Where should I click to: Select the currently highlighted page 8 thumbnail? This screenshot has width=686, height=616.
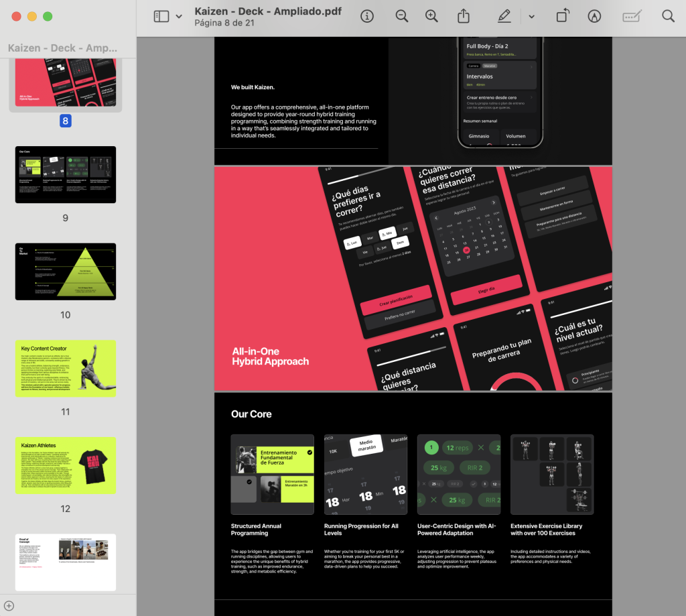(66, 82)
